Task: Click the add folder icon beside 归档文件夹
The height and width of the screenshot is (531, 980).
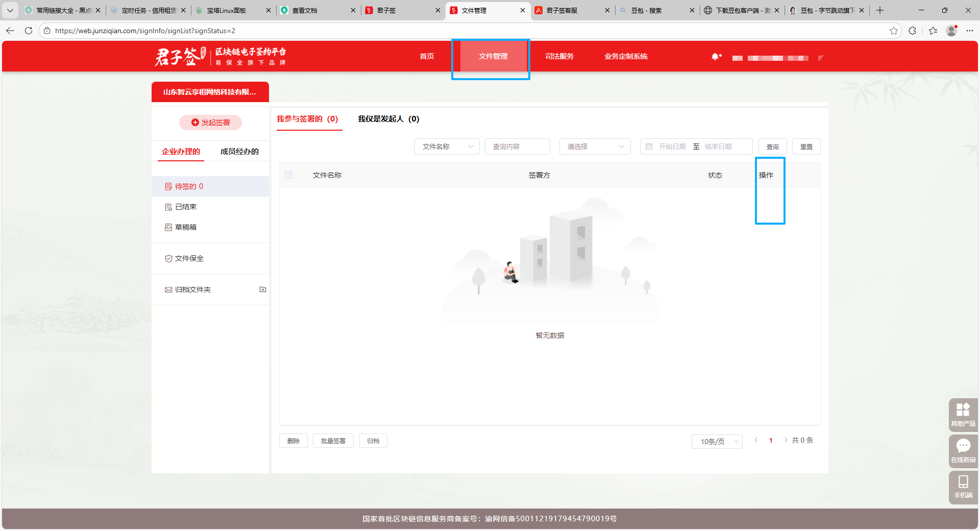Action: click(263, 289)
